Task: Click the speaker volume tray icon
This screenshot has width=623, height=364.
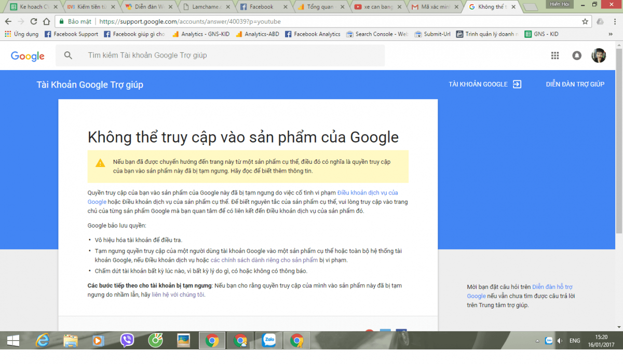Action: 560,341
